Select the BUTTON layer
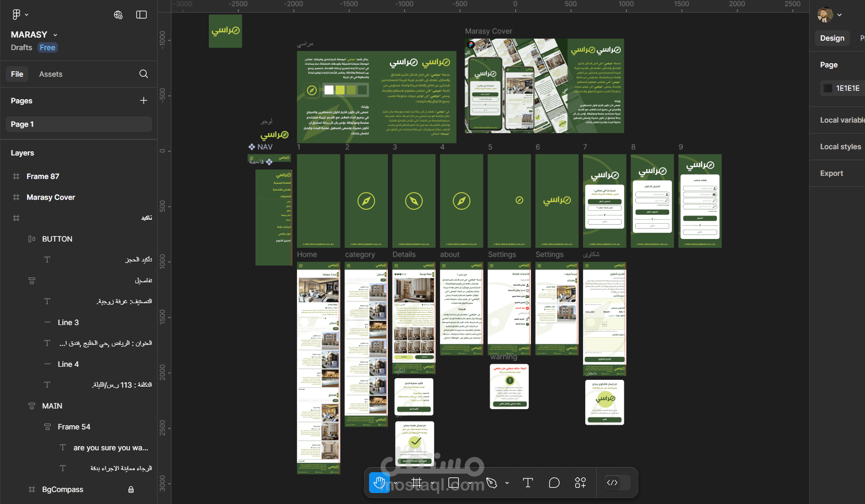The width and height of the screenshot is (865, 504). (x=57, y=239)
